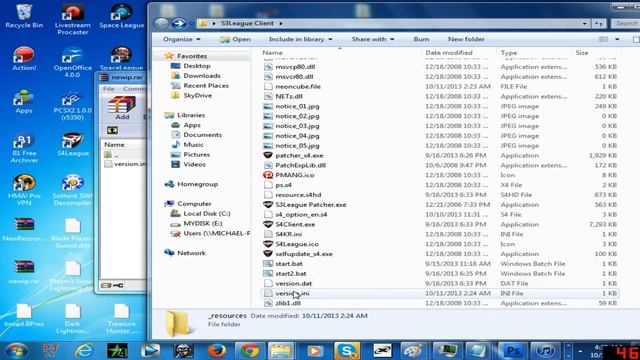
Task: Click Windows Start button
Action: pos(16,351)
